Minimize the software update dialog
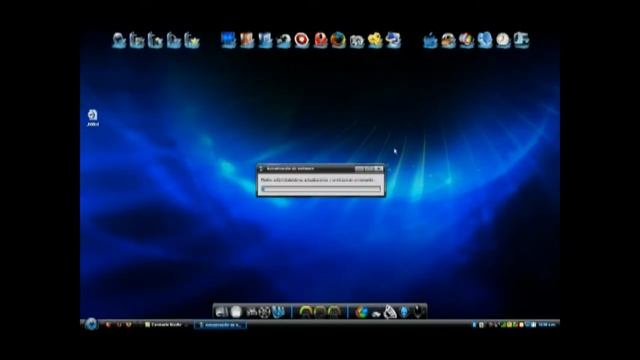This screenshot has height=360, width=640. [360, 169]
